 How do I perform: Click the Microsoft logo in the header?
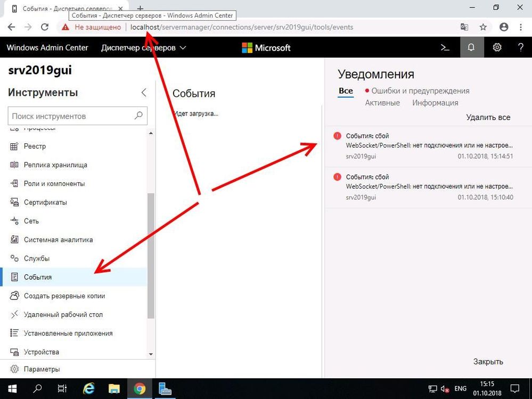point(266,48)
